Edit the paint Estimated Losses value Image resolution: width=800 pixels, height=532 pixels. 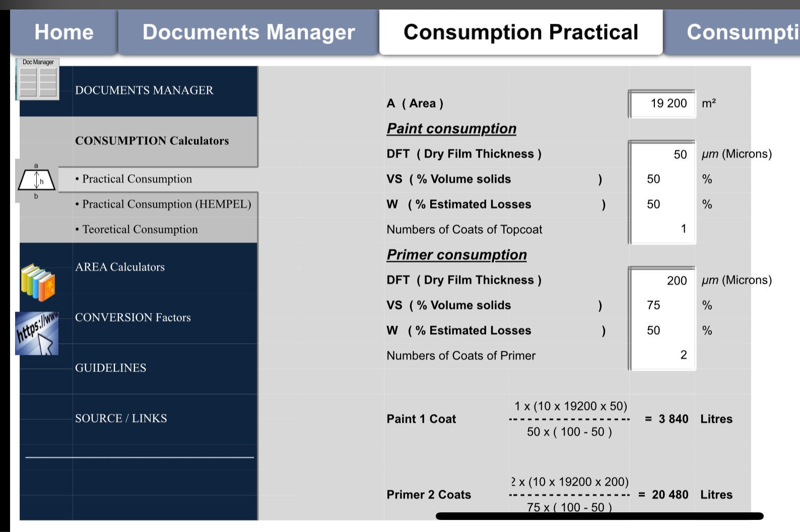pyautogui.click(x=662, y=204)
